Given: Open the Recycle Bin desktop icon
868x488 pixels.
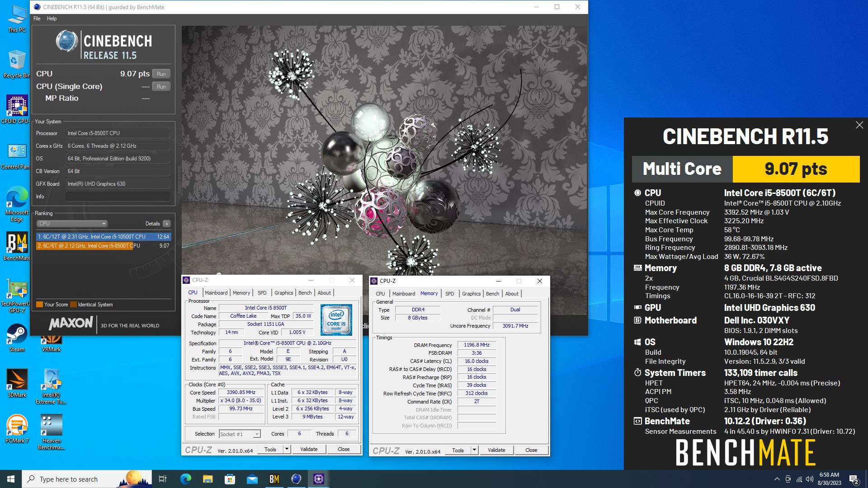Looking at the screenshot, I should (17, 64).
